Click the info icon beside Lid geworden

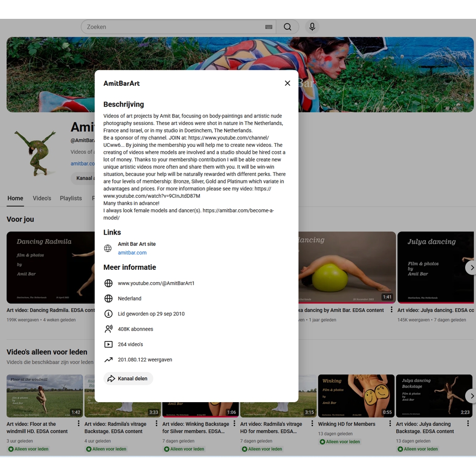pyautogui.click(x=109, y=314)
